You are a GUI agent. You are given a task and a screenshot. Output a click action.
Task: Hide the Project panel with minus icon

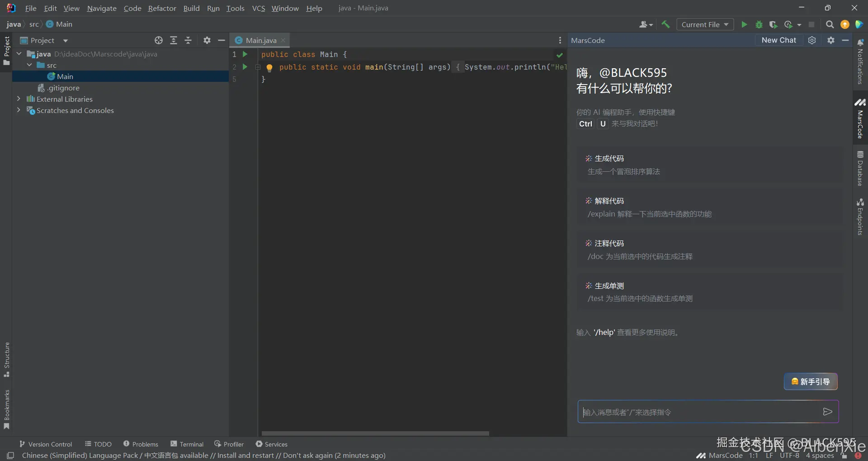222,40
